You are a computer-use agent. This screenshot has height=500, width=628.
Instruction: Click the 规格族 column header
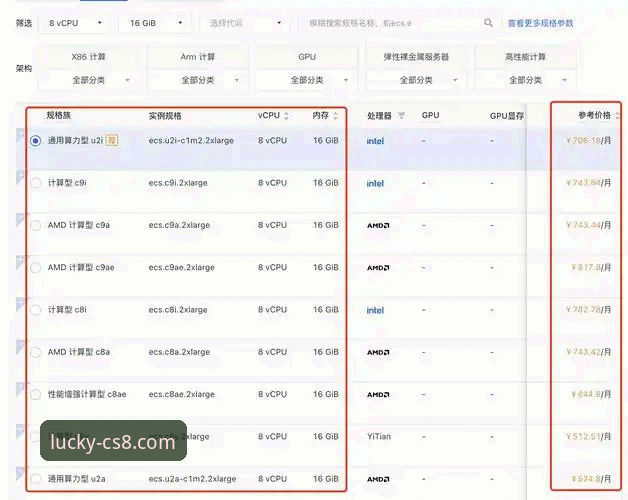point(58,115)
